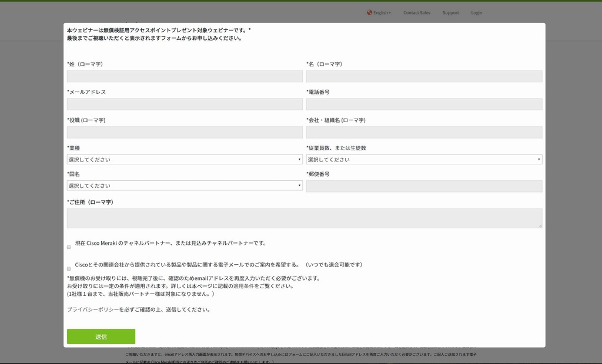Click the 本ウェビナーは無償検証用 heading text
The width and height of the screenshot is (602, 364).
(x=159, y=30)
